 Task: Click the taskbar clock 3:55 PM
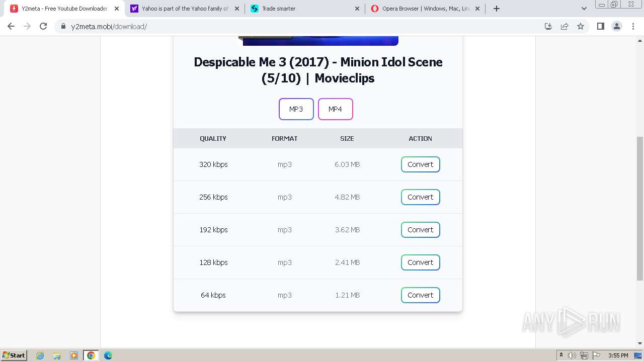pyautogui.click(x=618, y=355)
